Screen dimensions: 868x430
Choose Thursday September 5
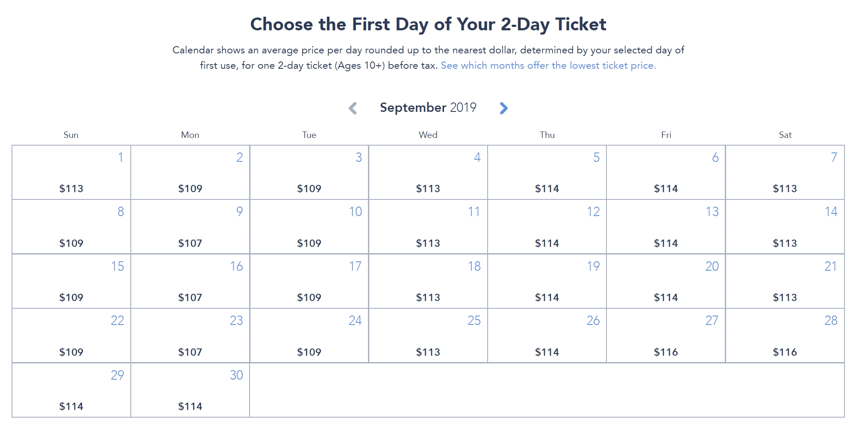coord(547,173)
